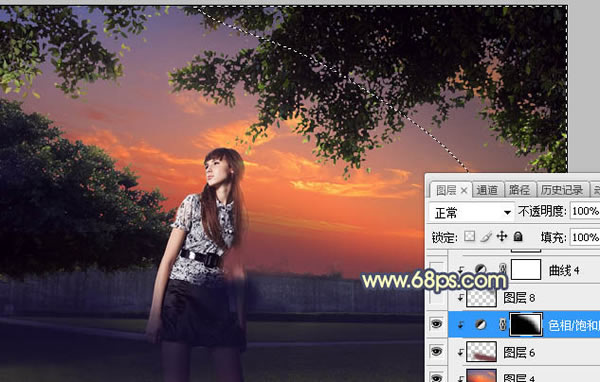600x382 pixels.
Task: Click the lock transparent pixels icon
Action: tap(470, 237)
